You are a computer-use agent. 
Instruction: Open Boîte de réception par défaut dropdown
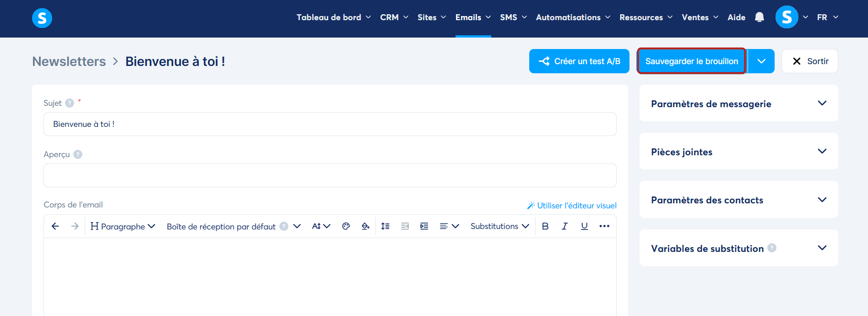[x=233, y=226]
